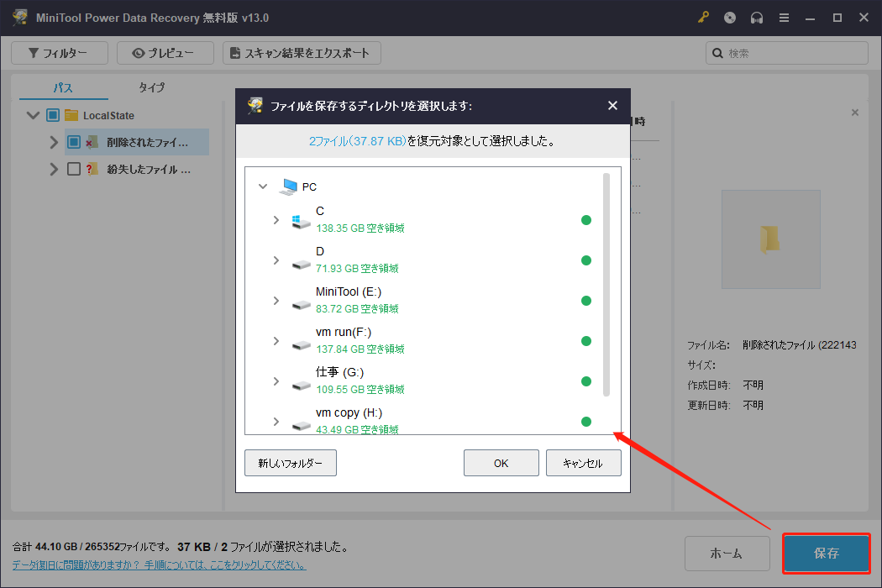Viewport: 882px width, 588px height.
Task: Click the key register icon in title bar
Action: (703, 18)
